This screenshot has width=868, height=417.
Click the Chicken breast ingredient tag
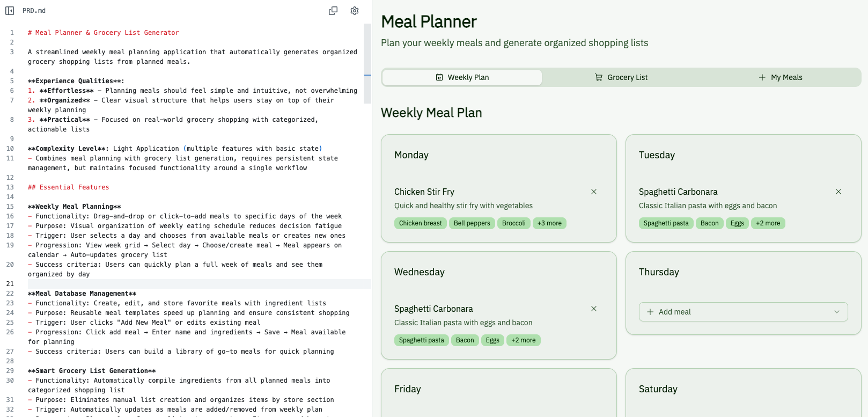[x=421, y=223]
